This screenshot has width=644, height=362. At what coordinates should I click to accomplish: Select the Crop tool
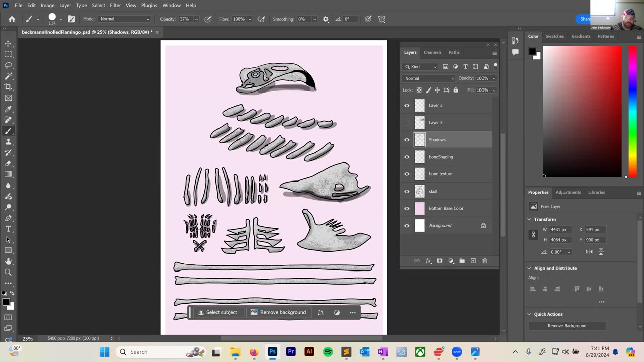point(8,87)
